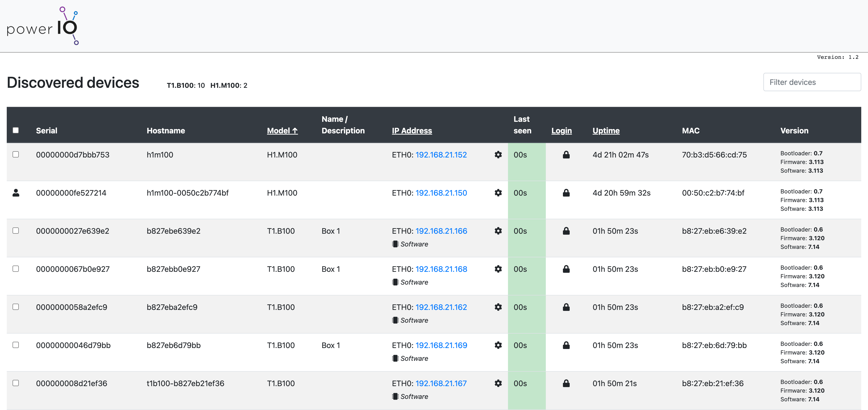Click lock icon for h1m100 device
Screen dimensions: 868x410
click(566, 155)
